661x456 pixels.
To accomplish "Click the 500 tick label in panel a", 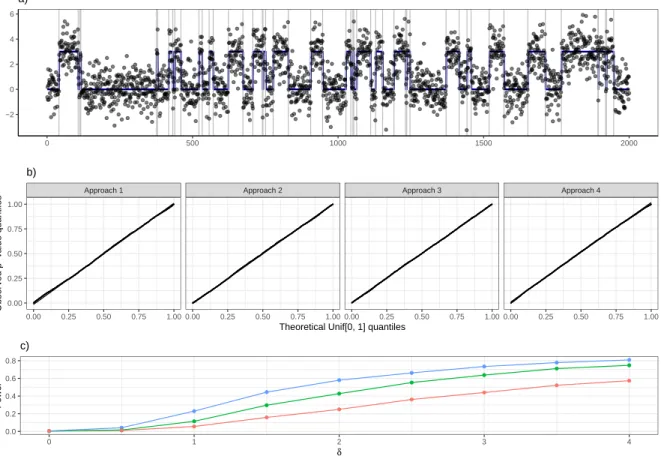I will click(192, 143).
